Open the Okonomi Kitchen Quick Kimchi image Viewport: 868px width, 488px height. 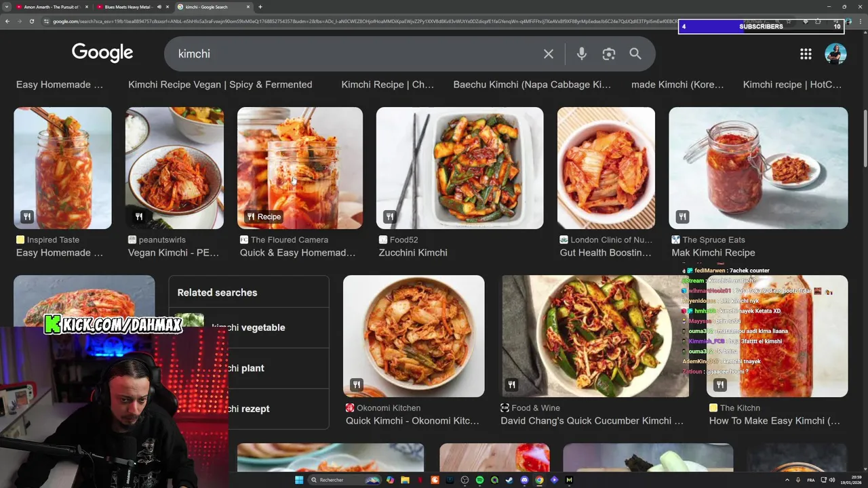click(414, 336)
